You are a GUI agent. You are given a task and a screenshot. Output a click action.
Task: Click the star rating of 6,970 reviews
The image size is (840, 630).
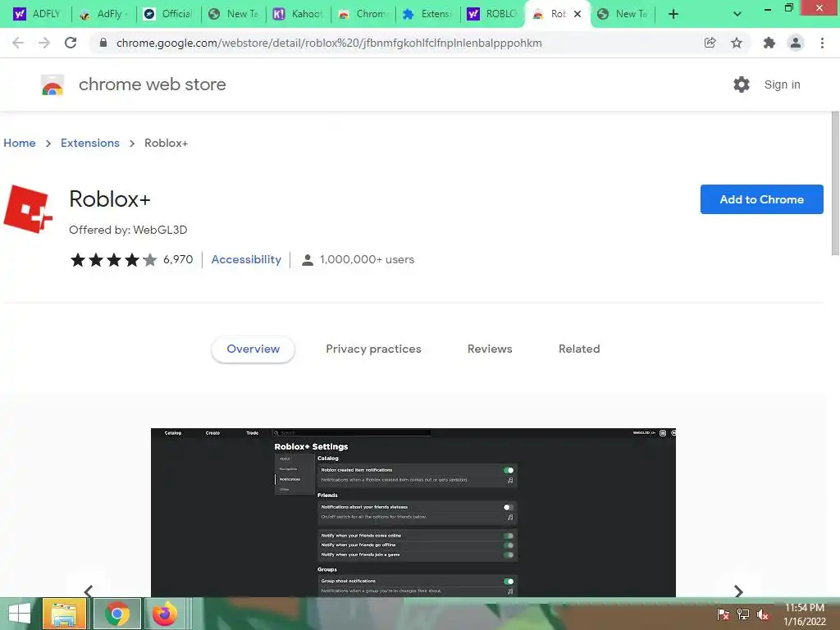pos(131,260)
